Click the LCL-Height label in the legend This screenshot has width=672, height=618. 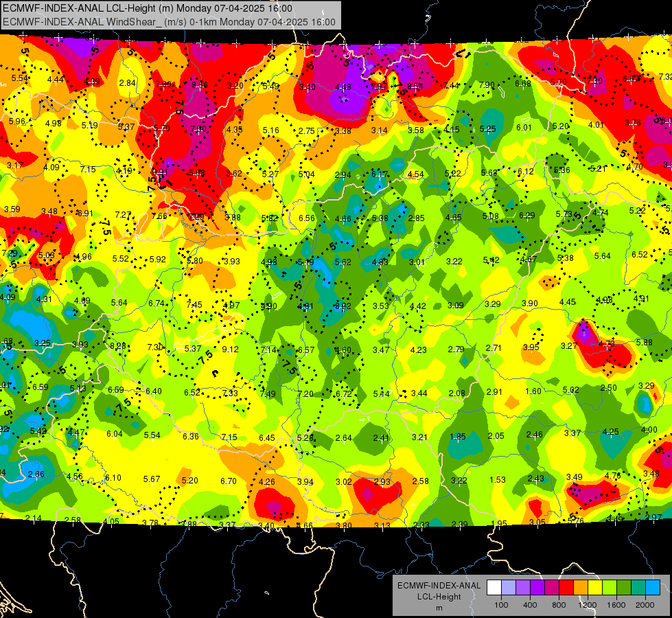pos(439,597)
